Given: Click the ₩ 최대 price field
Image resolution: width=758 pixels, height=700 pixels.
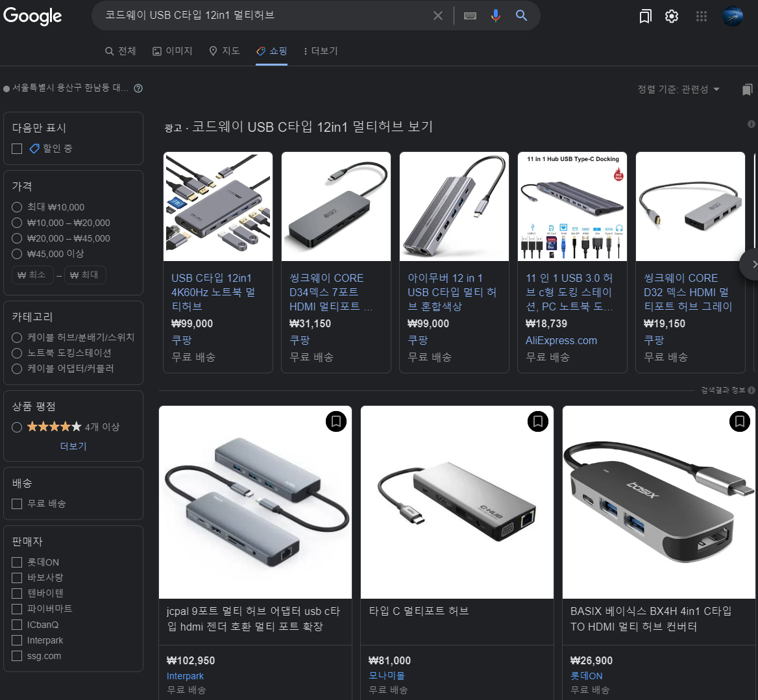Looking at the screenshot, I should coord(85,275).
